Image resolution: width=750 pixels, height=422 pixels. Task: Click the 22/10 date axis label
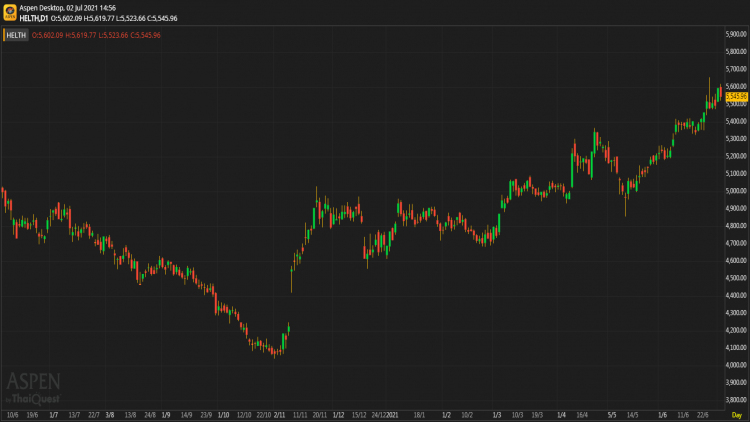264,415
